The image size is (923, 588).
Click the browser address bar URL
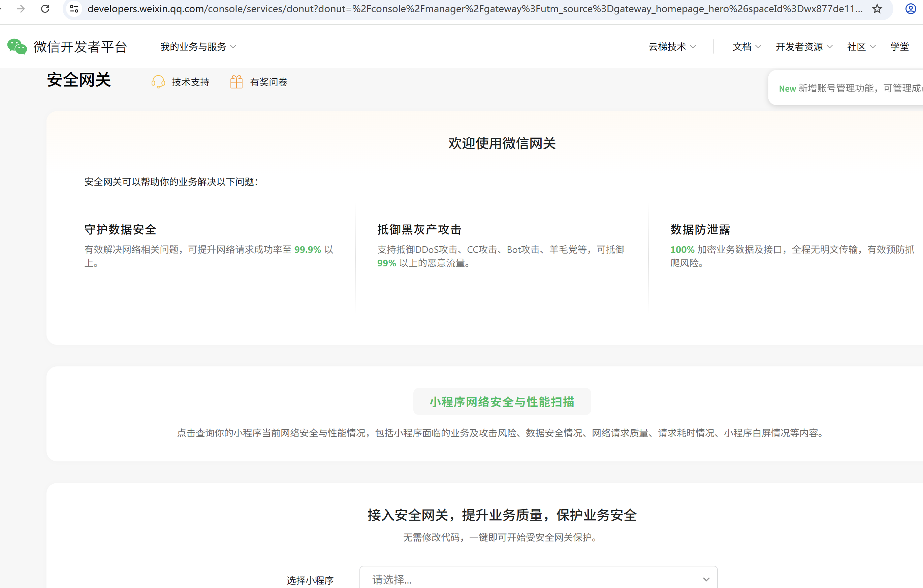click(475, 8)
